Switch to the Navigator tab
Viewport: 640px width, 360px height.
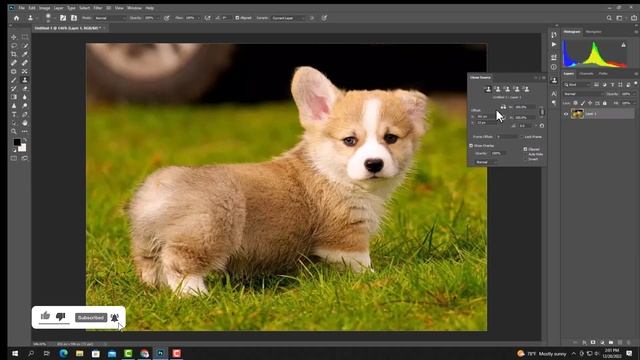coord(593,32)
